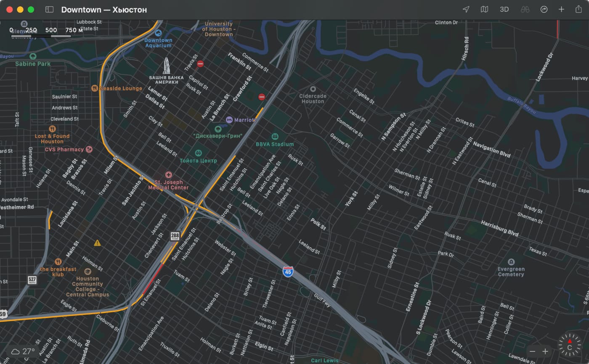Open weather 27° indicator
Viewport: 589px width, 364px height.
click(x=23, y=351)
